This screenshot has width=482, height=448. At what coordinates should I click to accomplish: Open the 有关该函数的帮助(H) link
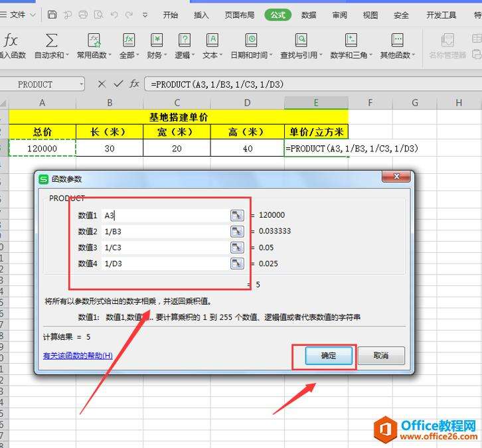click(x=78, y=356)
